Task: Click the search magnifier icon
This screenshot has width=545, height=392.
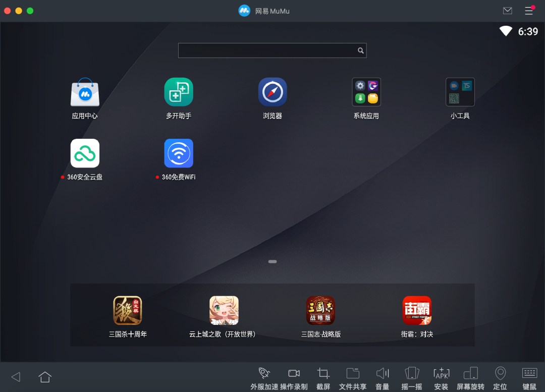Action: point(361,50)
